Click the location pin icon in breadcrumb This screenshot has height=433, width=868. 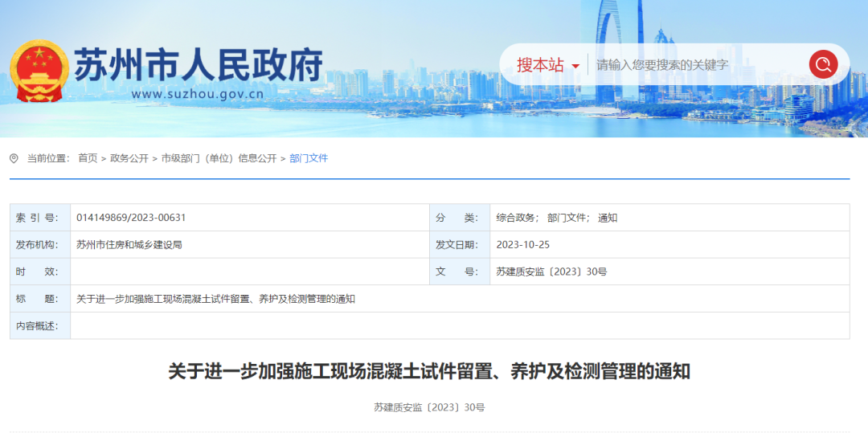pos(14,159)
